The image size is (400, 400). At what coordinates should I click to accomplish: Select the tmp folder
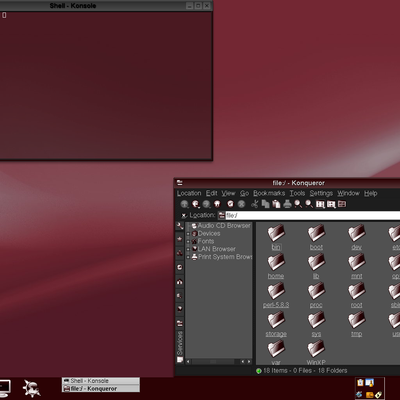pyautogui.click(x=356, y=324)
